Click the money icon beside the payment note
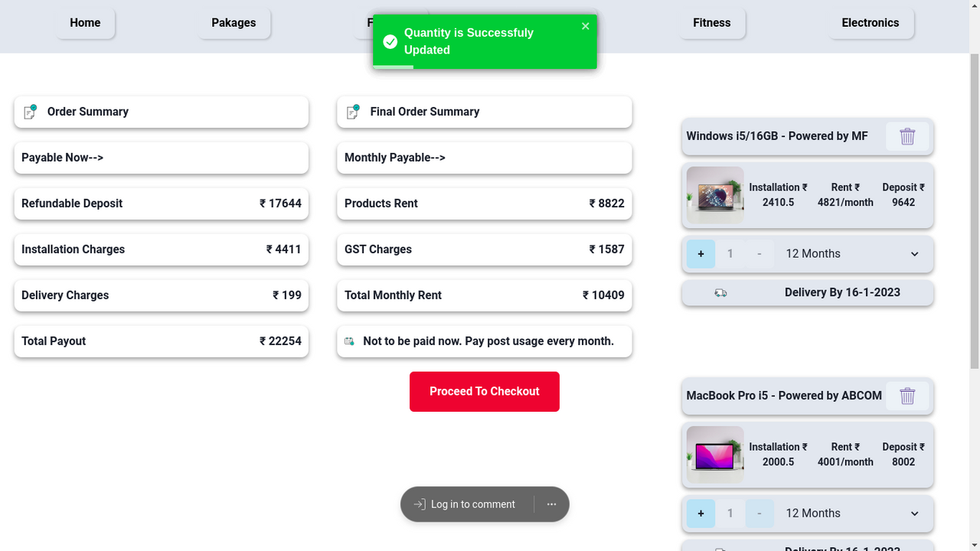The height and width of the screenshot is (551, 980). click(x=349, y=341)
